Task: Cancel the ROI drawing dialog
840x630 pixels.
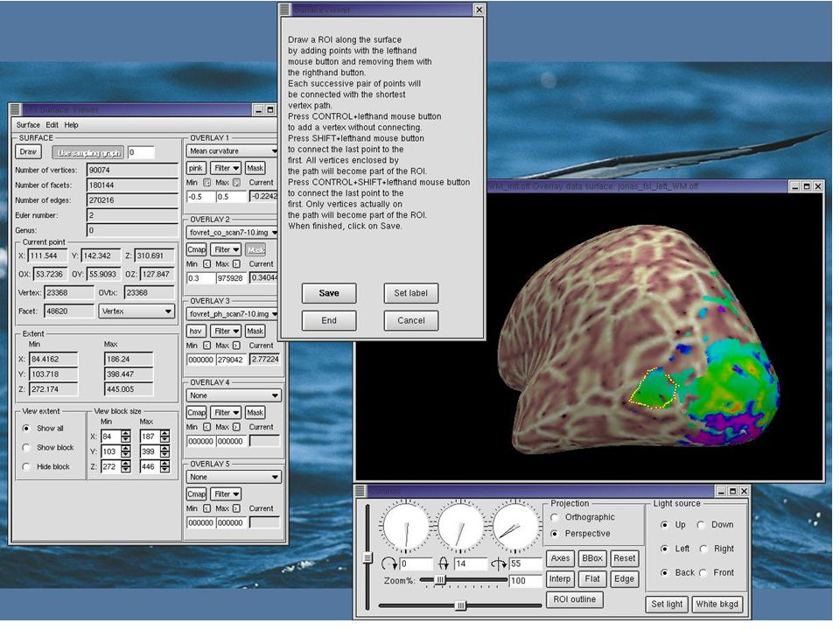Action: 411,320
